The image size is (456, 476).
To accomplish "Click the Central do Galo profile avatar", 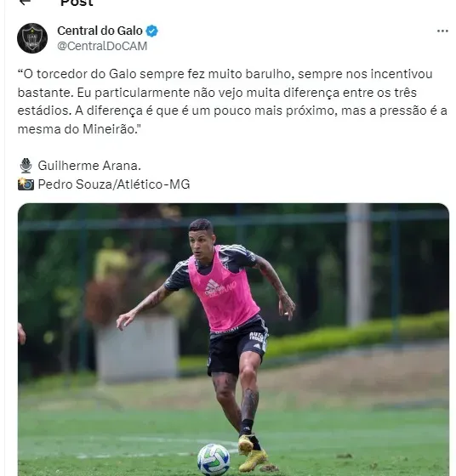I will [32, 38].
